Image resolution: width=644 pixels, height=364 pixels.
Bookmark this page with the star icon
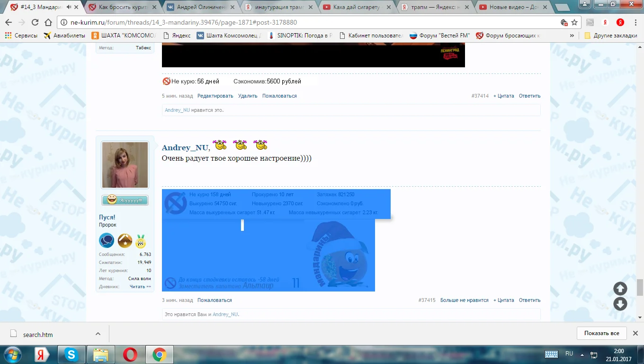(574, 22)
